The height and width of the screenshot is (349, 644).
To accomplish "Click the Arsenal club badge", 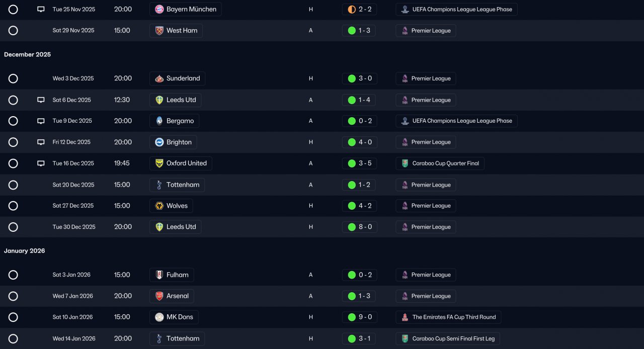I will [159, 296].
